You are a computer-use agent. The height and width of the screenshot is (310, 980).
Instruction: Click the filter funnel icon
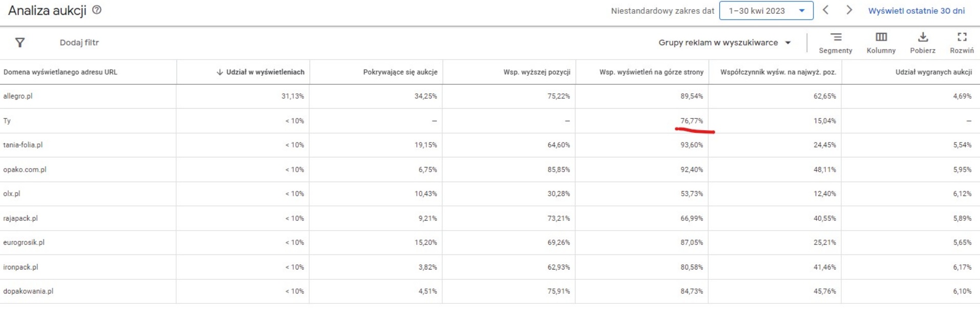[x=20, y=43]
